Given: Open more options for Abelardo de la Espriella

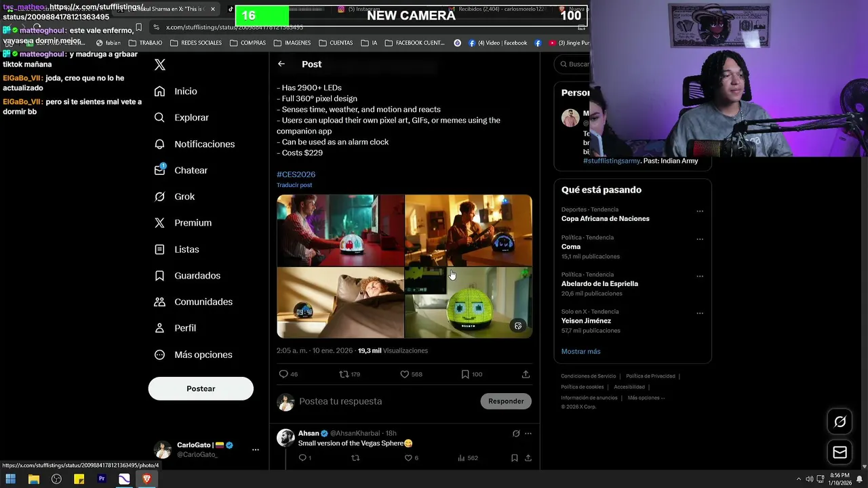Looking at the screenshot, I should [700, 277].
